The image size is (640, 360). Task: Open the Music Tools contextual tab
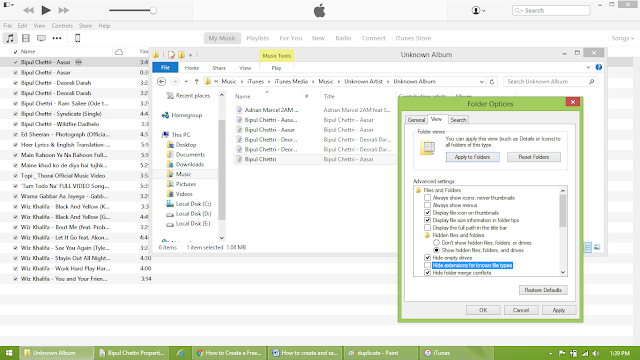tap(277, 56)
